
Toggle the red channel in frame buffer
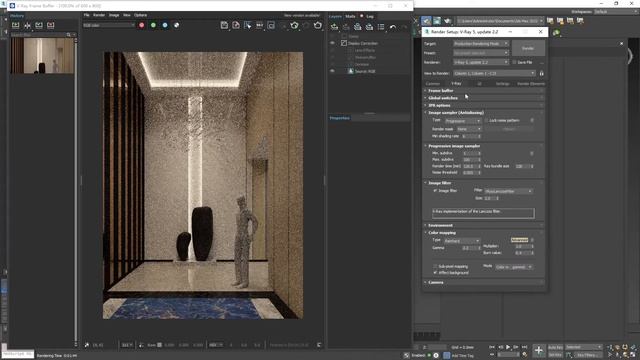(142, 25)
